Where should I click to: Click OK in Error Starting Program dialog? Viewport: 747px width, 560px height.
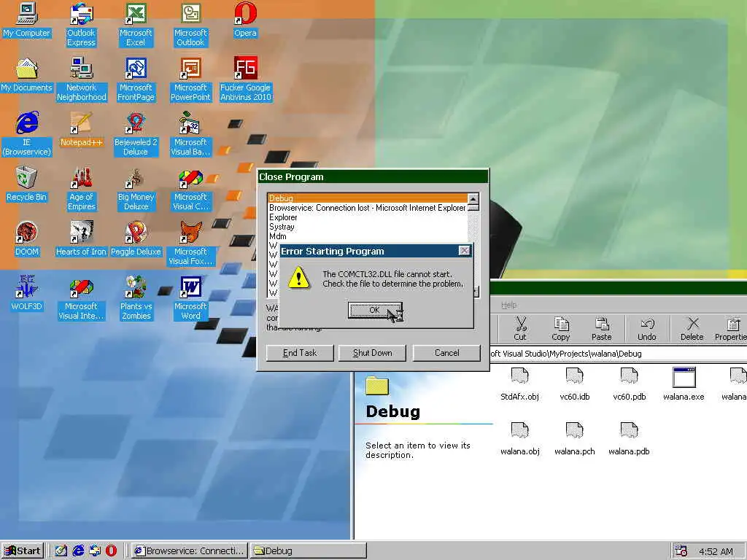374,310
